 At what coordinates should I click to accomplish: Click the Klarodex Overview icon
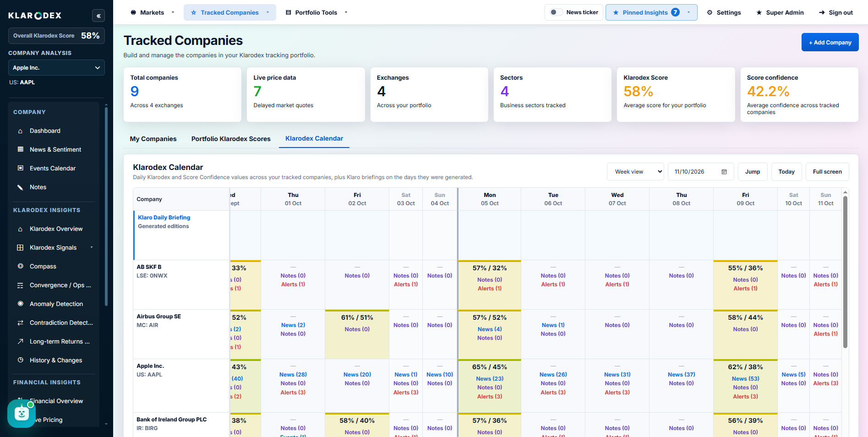(20, 229)
